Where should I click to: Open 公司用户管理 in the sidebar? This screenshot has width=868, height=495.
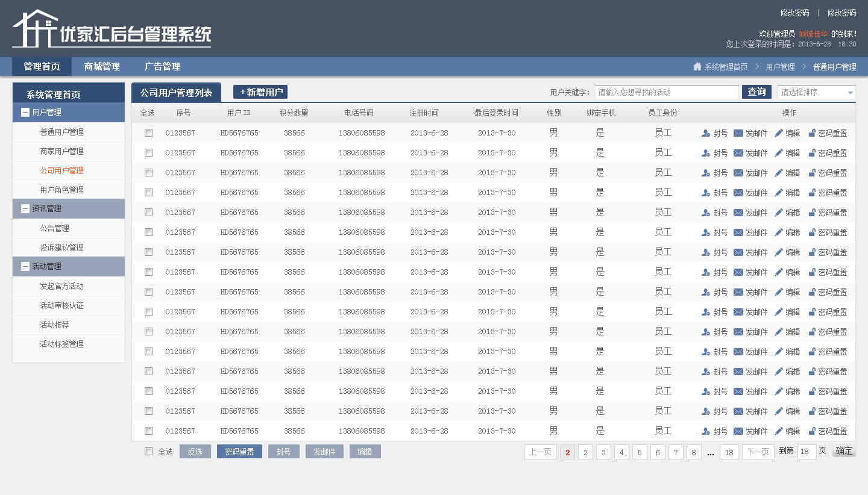(x=62, y=170)
